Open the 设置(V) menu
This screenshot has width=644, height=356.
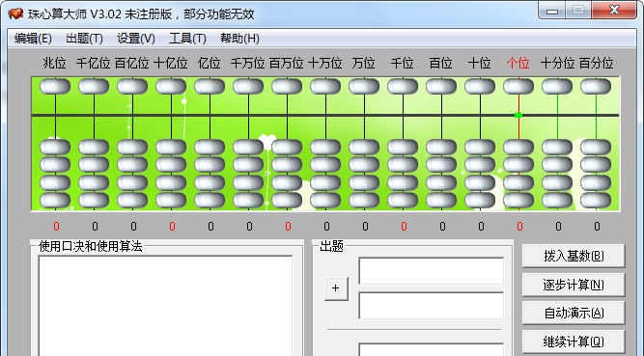[x=136, y=39]
